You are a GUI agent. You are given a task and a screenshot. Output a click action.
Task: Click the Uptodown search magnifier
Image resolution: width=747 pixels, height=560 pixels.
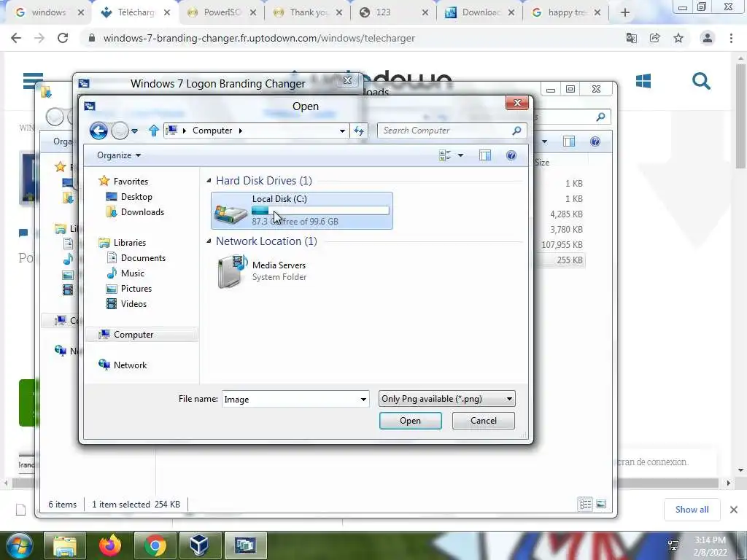701,82
